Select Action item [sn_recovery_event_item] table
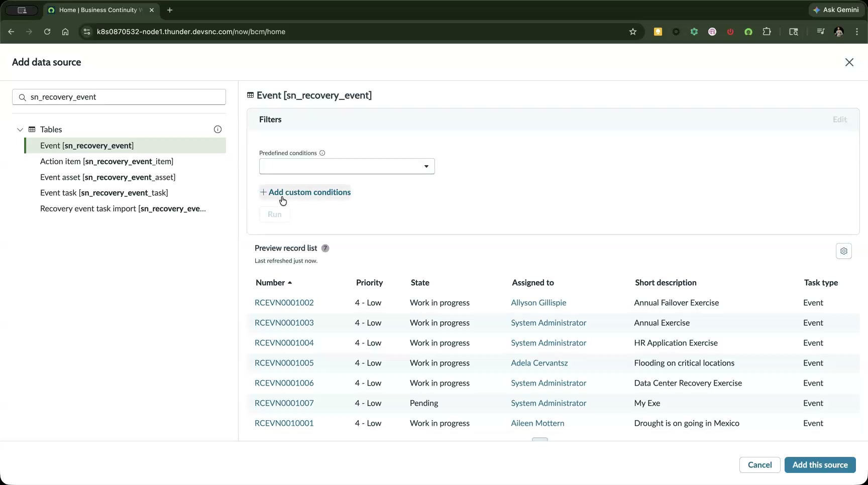The image size is (868, 485). [x=106, y=161]
